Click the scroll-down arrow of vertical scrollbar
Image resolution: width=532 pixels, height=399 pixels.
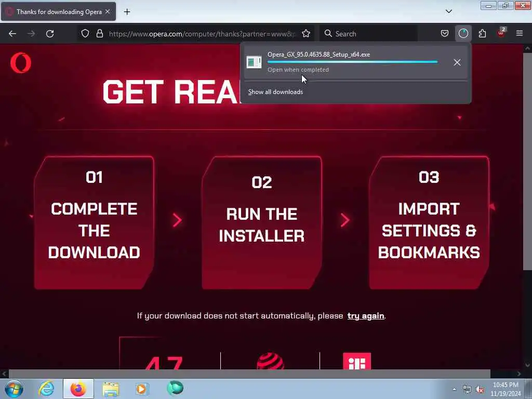(x=527, y=365)
